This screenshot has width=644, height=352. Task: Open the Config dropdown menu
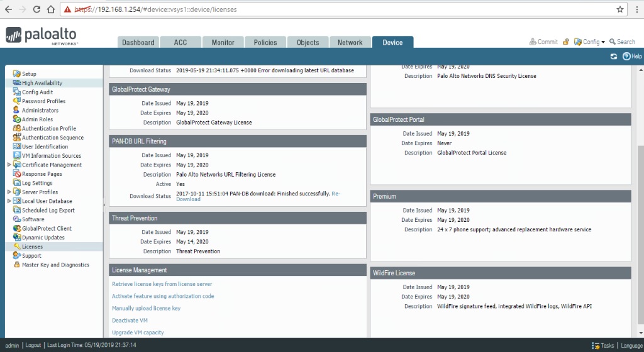(x=589, y=42)
